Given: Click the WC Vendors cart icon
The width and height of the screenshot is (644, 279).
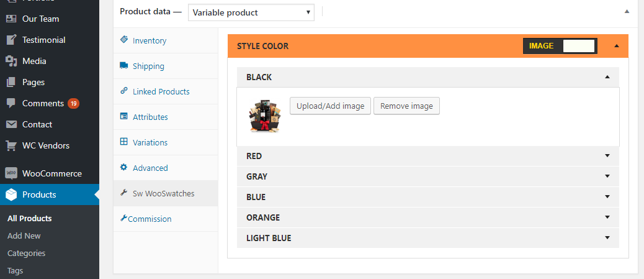Looking at the screenshot, I should [11, 145].
